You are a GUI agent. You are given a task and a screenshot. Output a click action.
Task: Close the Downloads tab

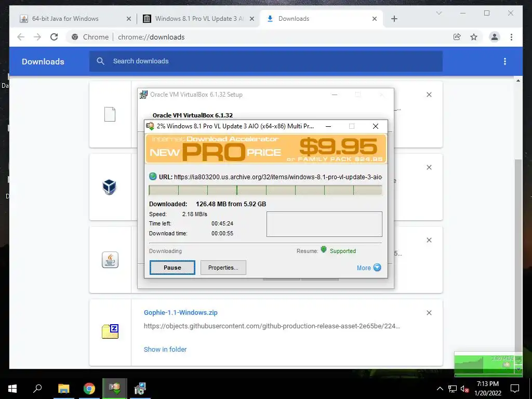coord(374,19)
